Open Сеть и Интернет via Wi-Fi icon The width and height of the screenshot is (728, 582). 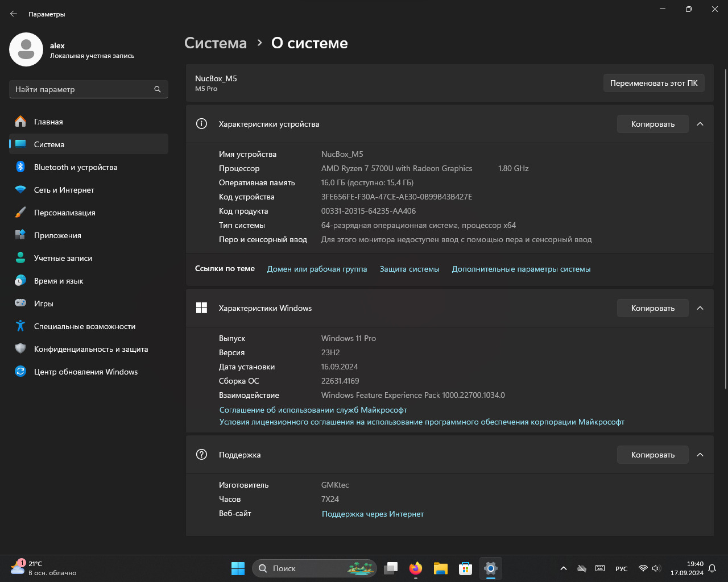[x=20, y=190]
